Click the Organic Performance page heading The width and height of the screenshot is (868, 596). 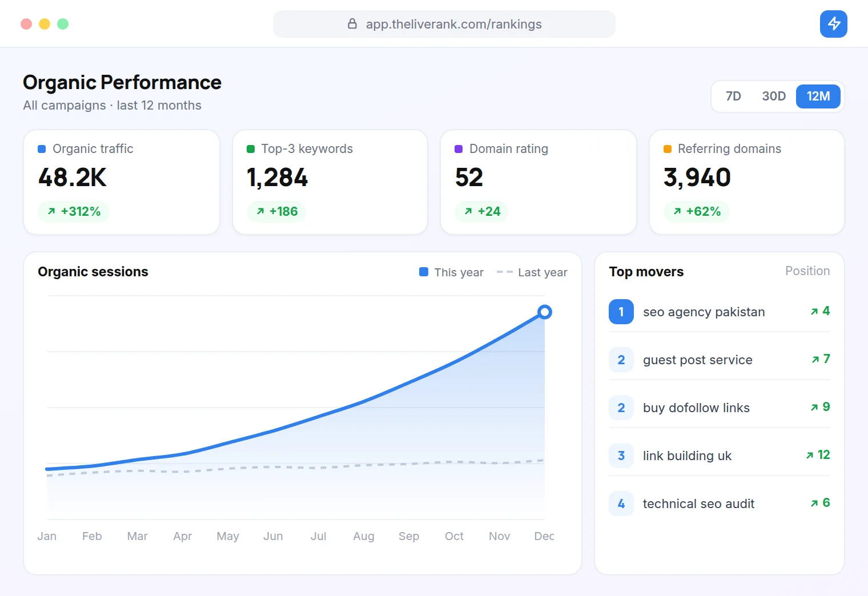coord(122,83)
